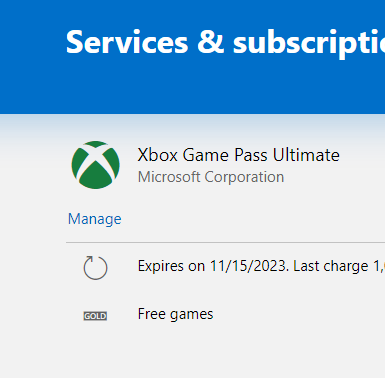This screenshot has width=385, height=378.
Task: Click the ampersand in the page heading
Action: pyautogui.click(x=211, y=42)
